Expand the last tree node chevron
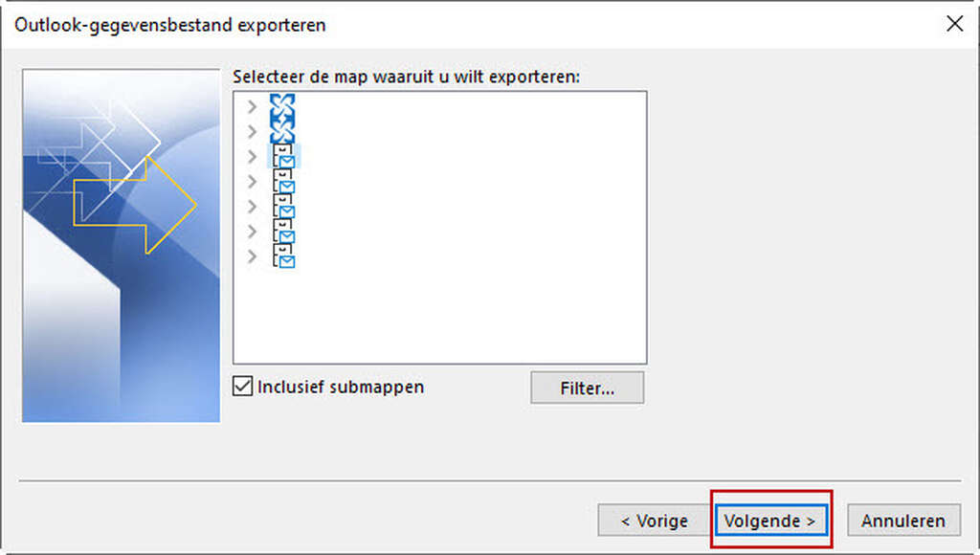Screen dimensions: 980x555 coord(252,256)
